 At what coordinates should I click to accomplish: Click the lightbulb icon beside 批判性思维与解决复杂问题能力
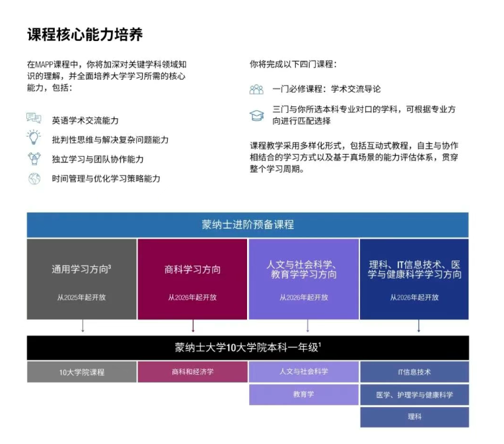pos(34,138)
